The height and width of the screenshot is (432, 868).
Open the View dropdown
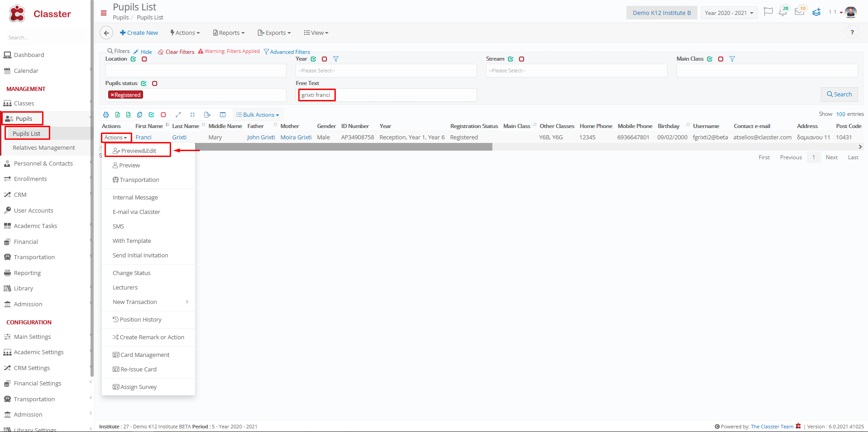click(316, 33)
